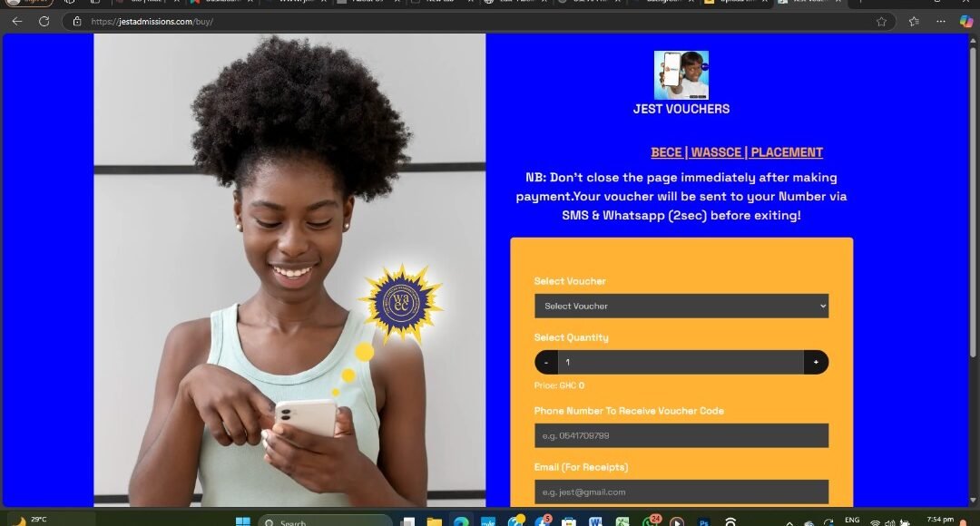
Task: Refresh the page with the reload icon
Action: pyautogui.click(x=44, y=21)
